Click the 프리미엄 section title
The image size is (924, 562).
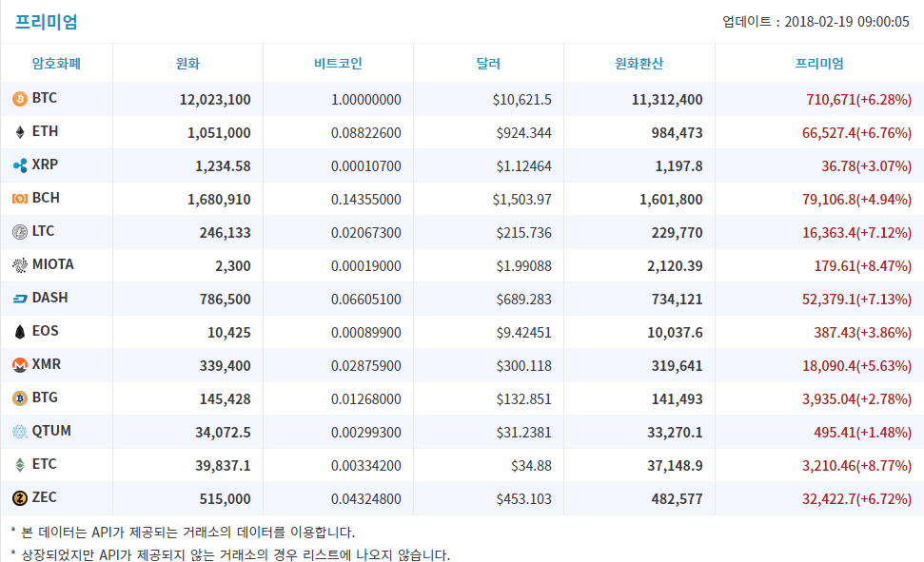(x=46, y=22)
